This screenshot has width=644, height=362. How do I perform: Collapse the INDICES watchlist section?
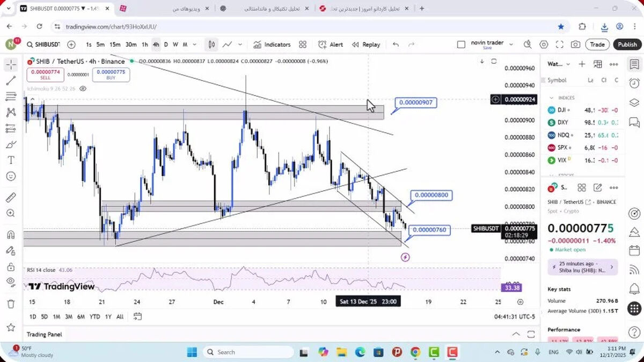coord(551,98)
